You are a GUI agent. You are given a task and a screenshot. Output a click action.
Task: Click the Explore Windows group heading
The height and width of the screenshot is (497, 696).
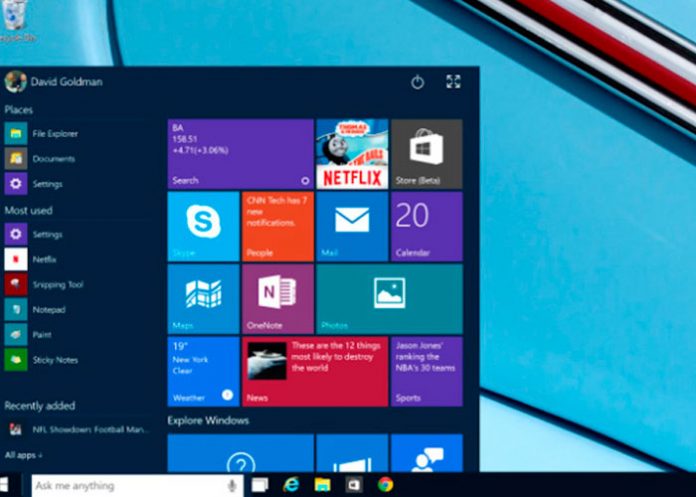tap(208, 421)
